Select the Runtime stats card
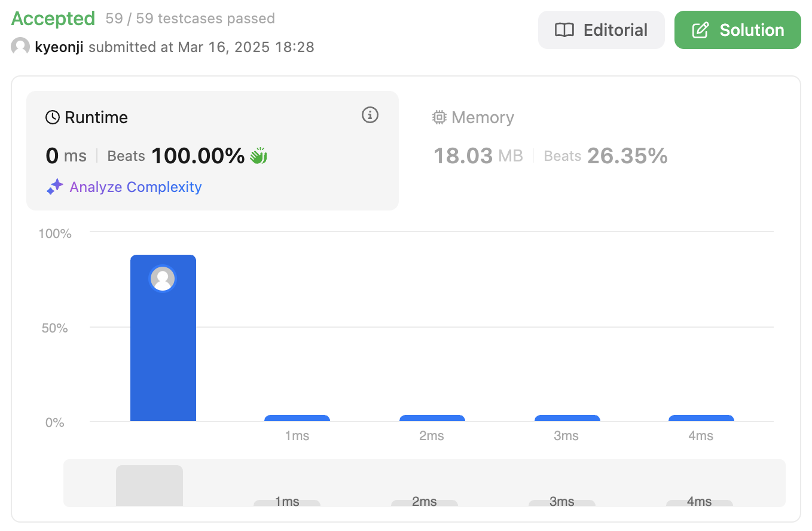The height and width of the screenshot is (531, 812). (212, 151)
